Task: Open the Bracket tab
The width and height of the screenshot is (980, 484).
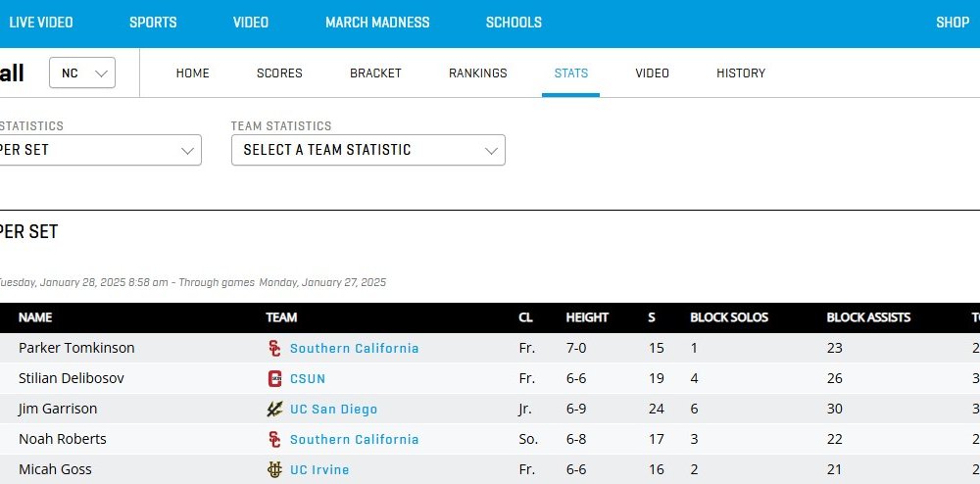Action: point(375,73)
